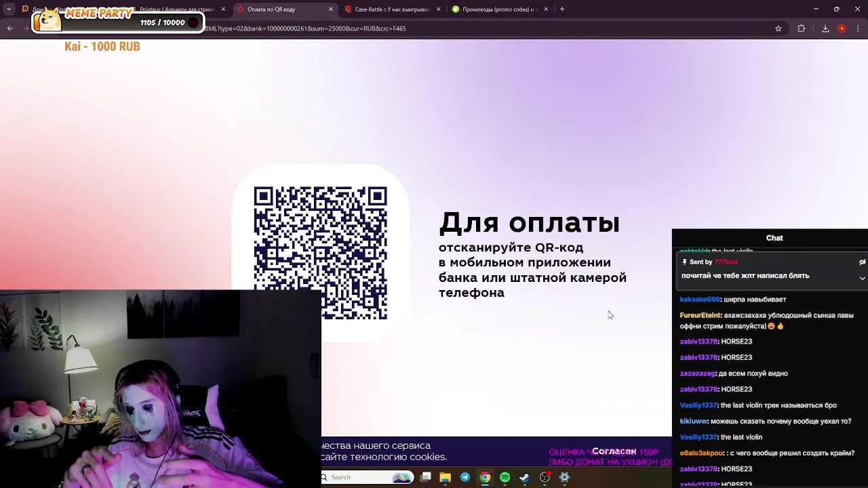Hide the pinned message with the eye icon
Image resolution: width=868 pixels, height=488 pixels.
pos(862,262)
